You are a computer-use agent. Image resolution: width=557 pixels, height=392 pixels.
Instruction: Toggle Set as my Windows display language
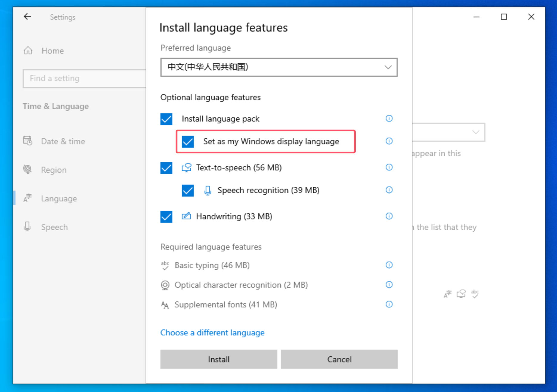pyautogui.click(x=188, y=142)
